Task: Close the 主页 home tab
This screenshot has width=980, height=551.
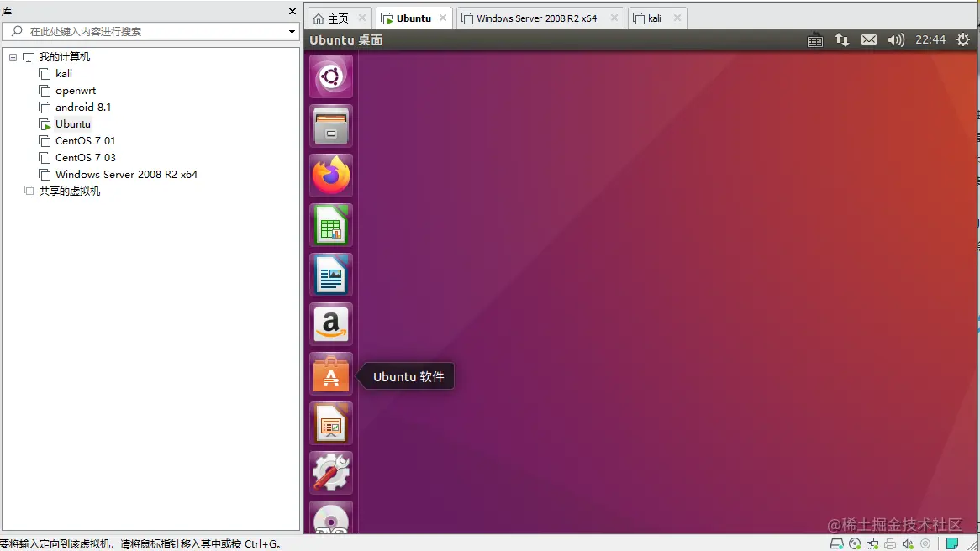Action: coord(362,18)
